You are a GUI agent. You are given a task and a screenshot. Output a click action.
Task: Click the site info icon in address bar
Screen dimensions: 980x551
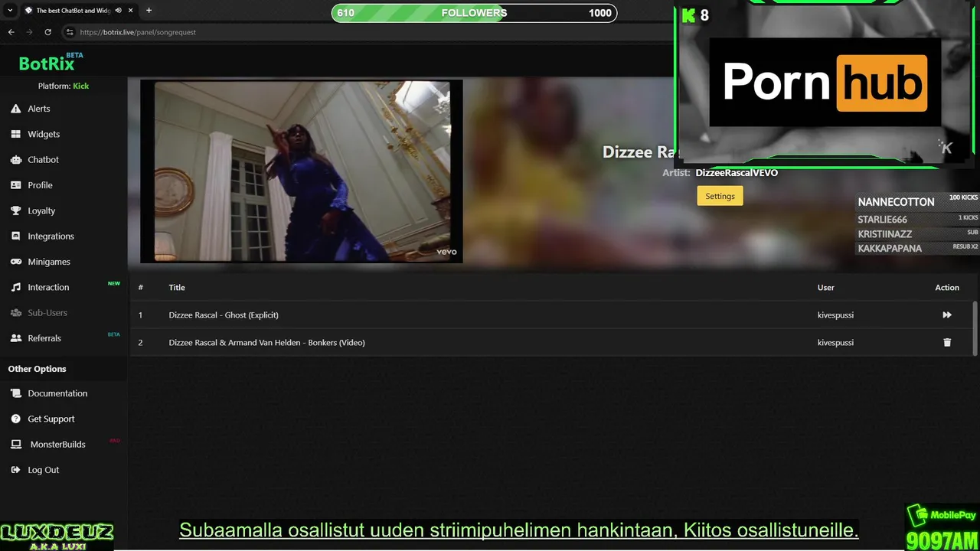tap(70, 32)
